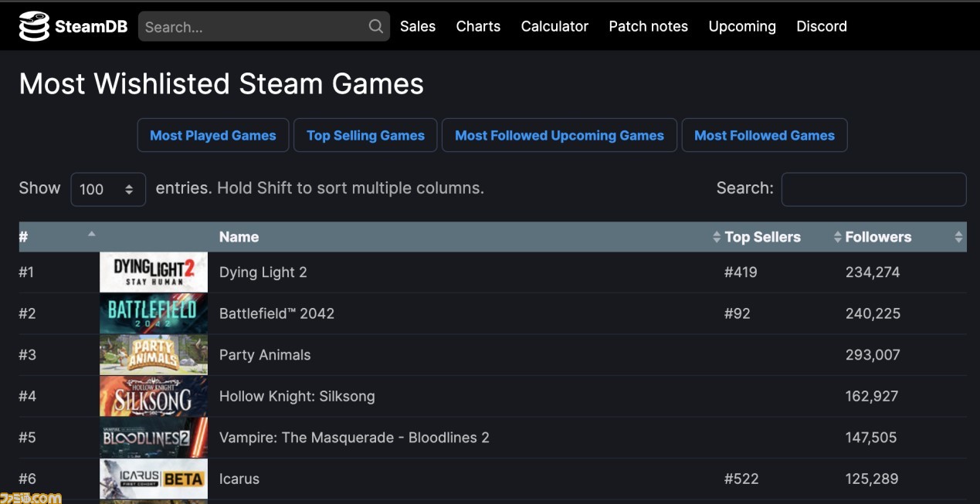Open the Hollow Knight Silksong thumbnail
The image size is (980, 504).
coord(154,396)
